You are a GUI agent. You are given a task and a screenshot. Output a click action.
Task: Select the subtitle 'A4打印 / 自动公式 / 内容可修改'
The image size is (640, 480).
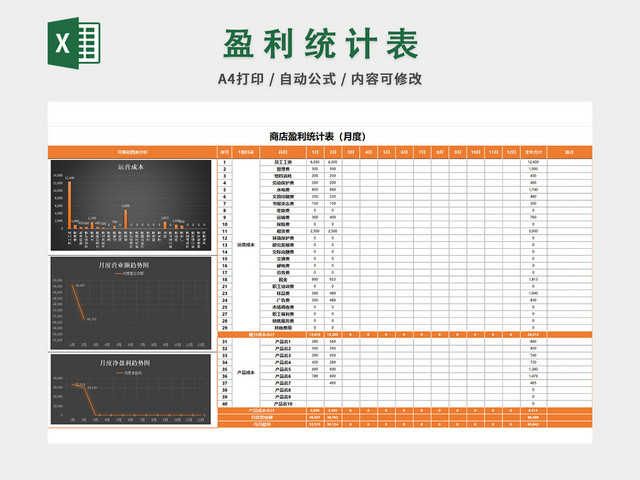click(x=320, y=79)
